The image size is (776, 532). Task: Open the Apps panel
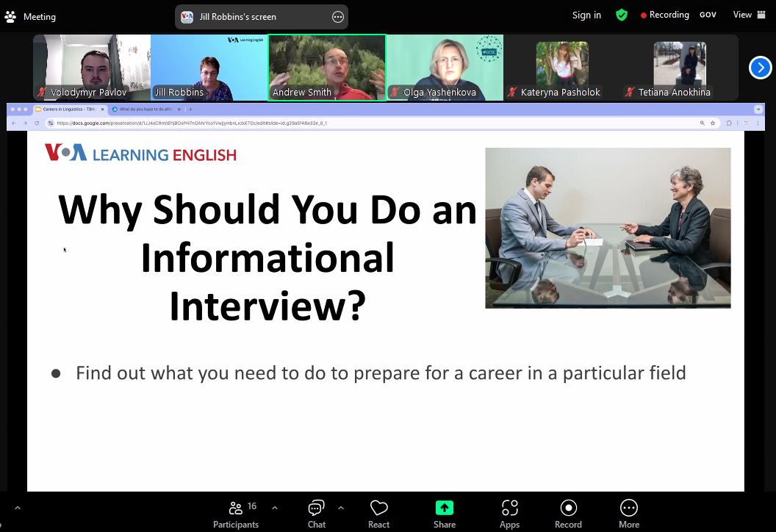[509, 514]
